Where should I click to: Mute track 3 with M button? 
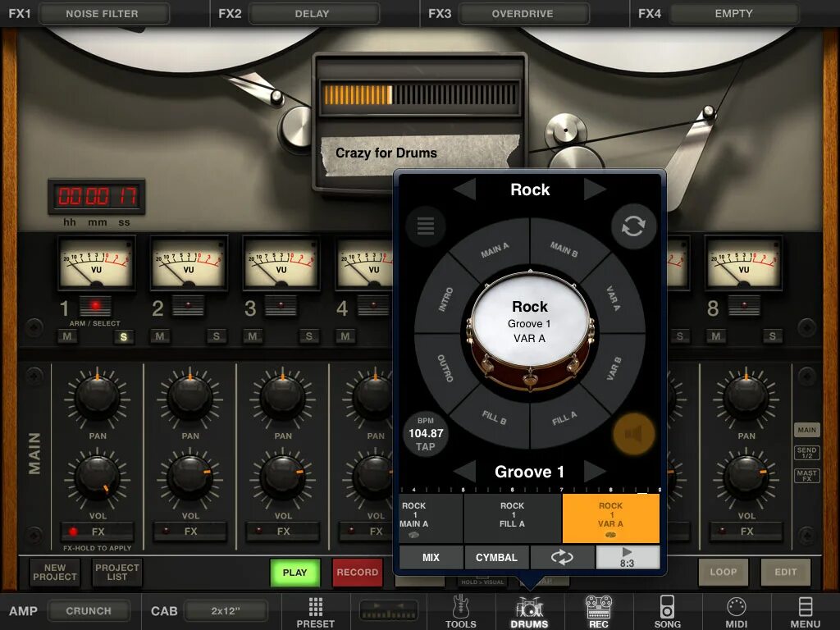tap(253, 336)
